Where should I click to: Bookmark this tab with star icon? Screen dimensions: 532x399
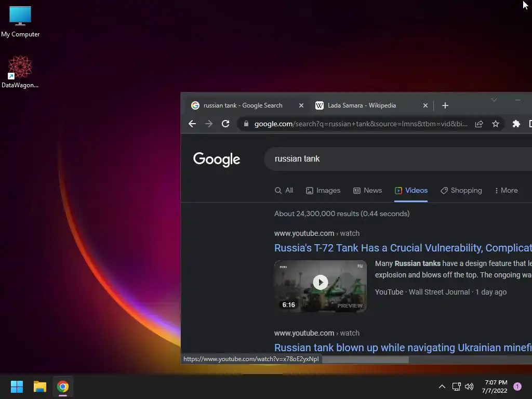(495, 124)
